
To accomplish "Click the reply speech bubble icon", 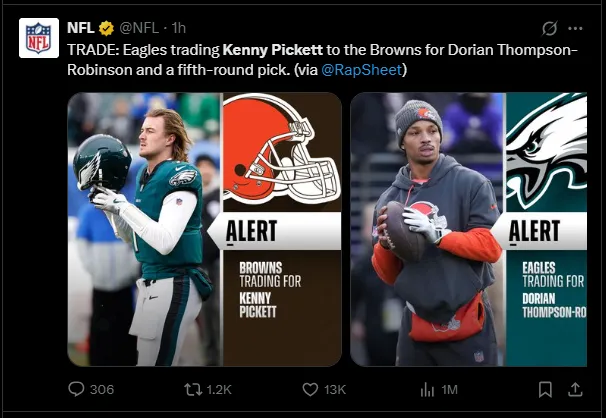I will [x=76, y=389].
